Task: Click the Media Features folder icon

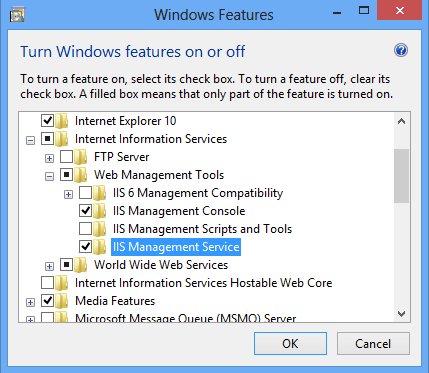Action: click(62, 301)
